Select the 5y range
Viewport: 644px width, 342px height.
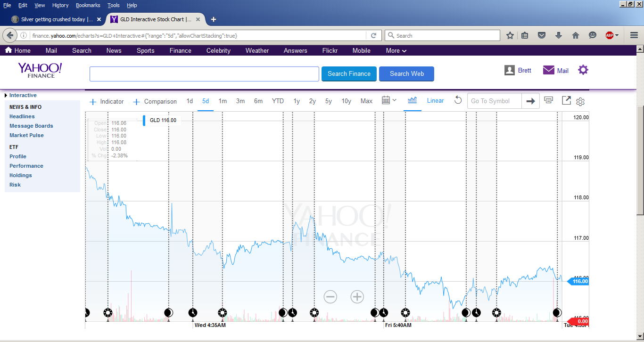point(329,101)
